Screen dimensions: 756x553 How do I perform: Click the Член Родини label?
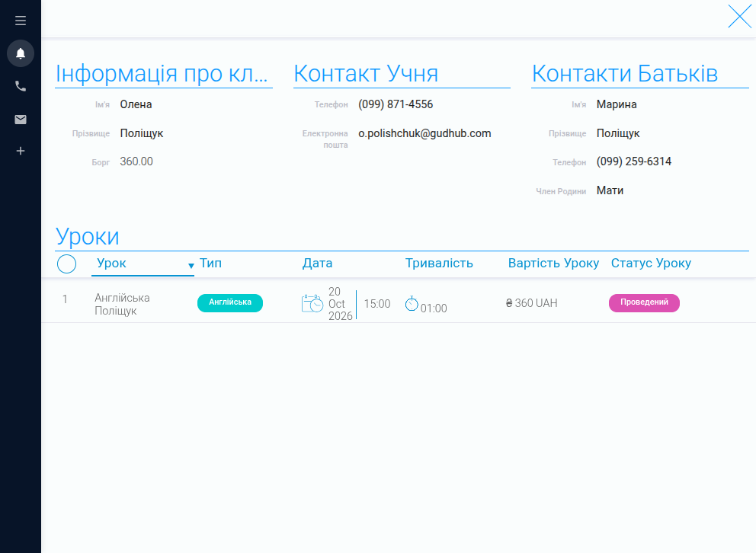(x=561, y=191)
